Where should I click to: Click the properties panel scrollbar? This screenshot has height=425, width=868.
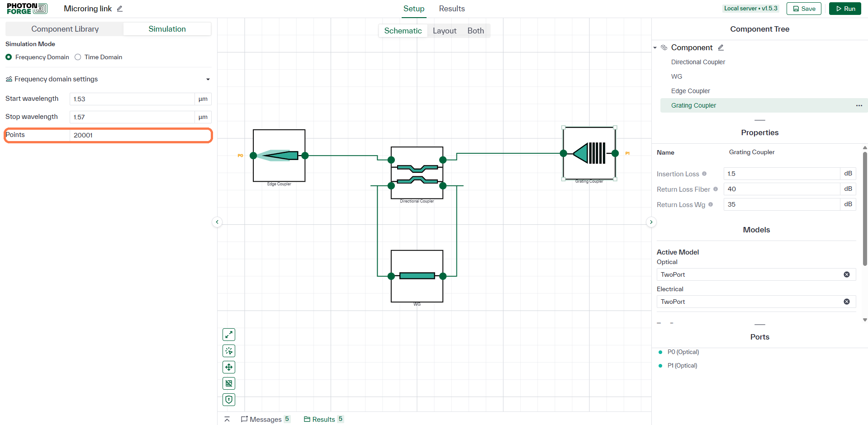point(865,209)
